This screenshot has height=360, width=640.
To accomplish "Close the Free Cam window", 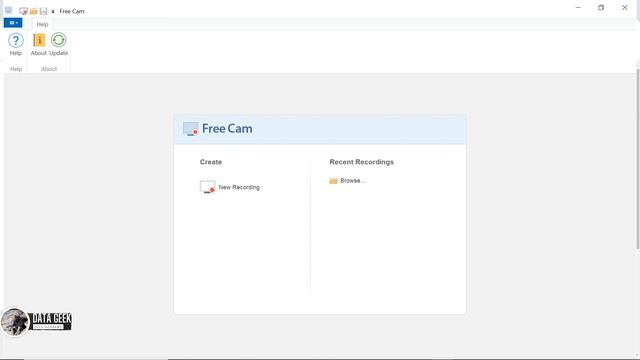I will pyautogui.click(x=624, y=8).
